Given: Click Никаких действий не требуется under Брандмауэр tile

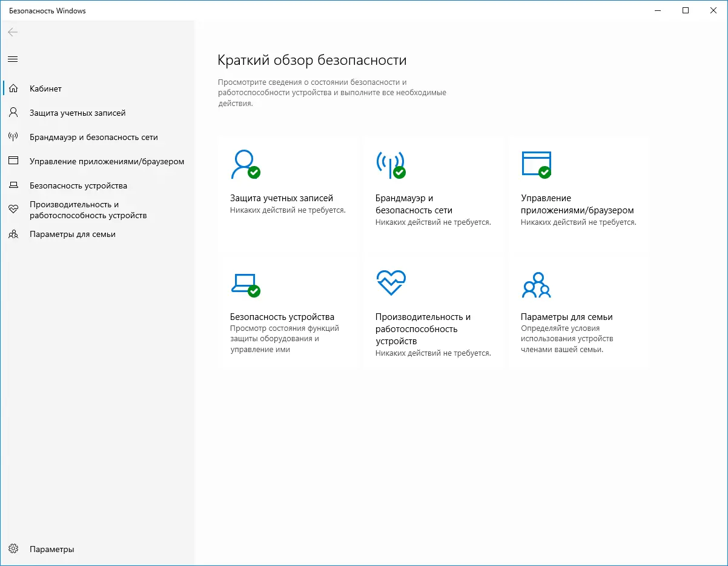Looking at the screenshot, I should [433, 222].
